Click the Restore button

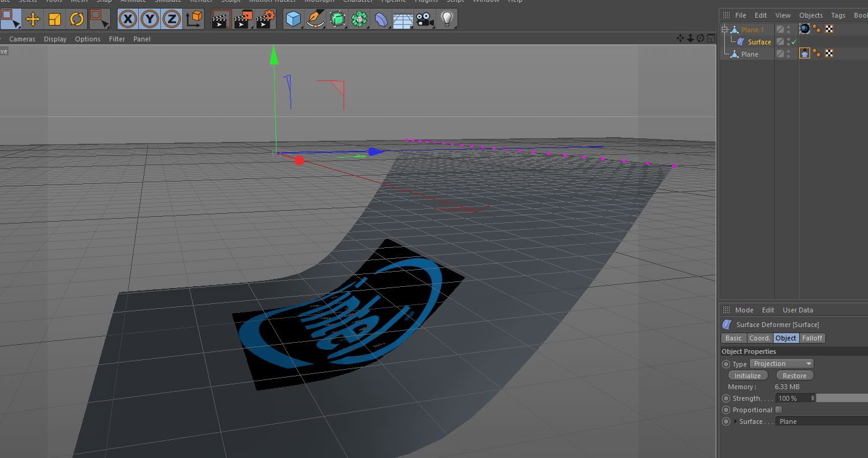point(794,376)
